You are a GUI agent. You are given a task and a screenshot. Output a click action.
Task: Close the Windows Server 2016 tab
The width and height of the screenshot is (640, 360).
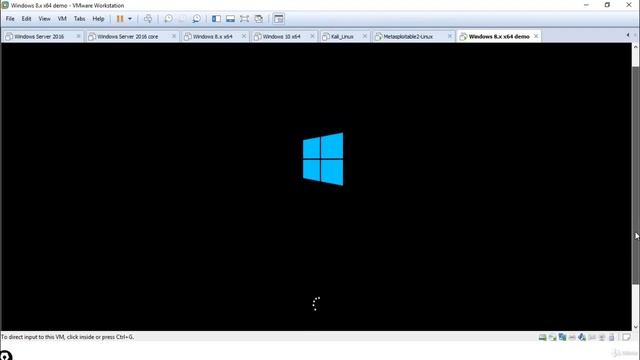(78, 36)
